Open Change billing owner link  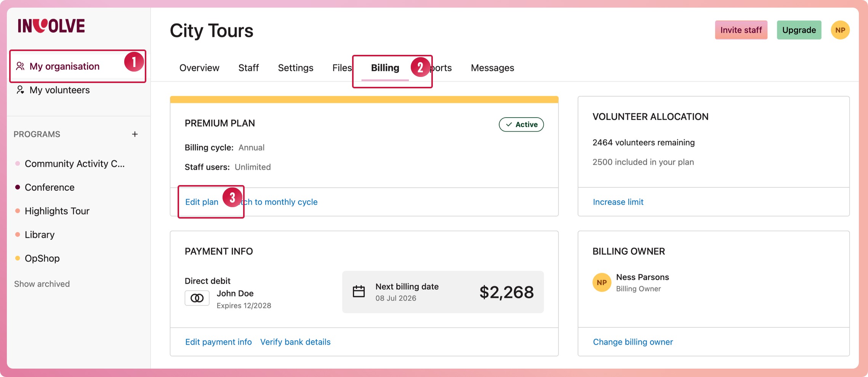[x=633, y=342]
